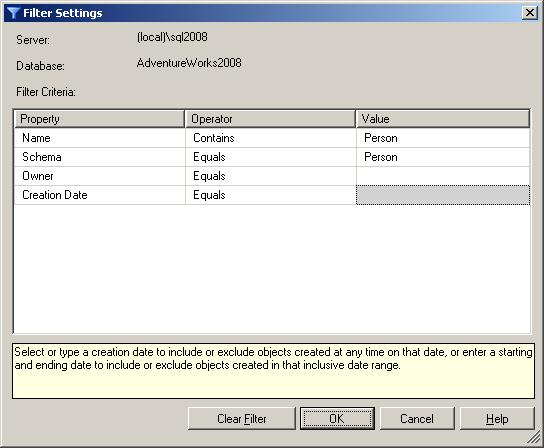Image resolution: width=544 pixels, height=448 pixels.
Task: Select the Owner property cell
Action: [100, 176]
